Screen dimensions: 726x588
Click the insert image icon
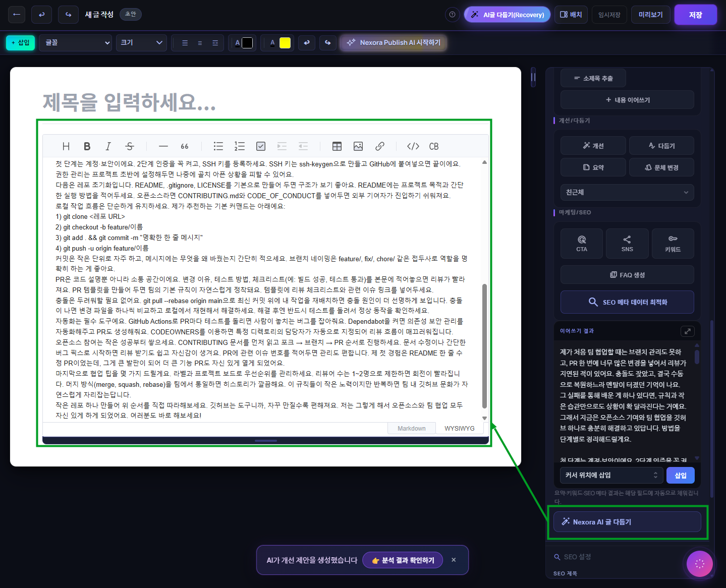pos(358,146)
